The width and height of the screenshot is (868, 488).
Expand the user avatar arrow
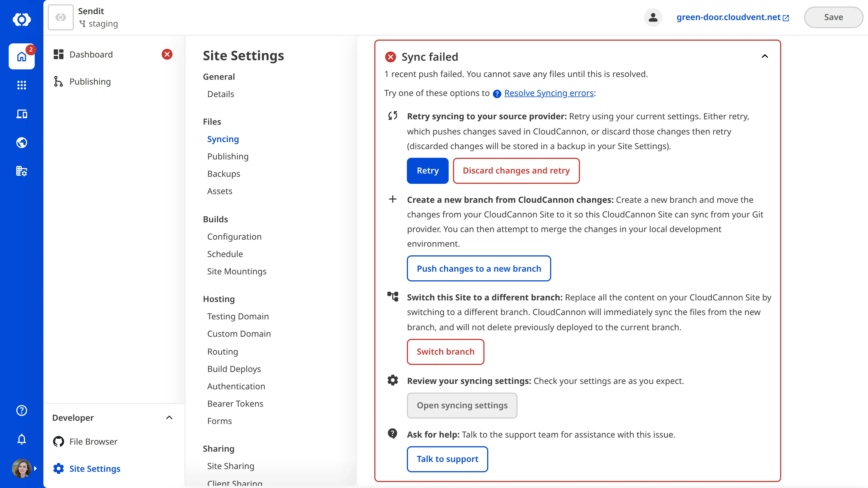tap(35, 468)
